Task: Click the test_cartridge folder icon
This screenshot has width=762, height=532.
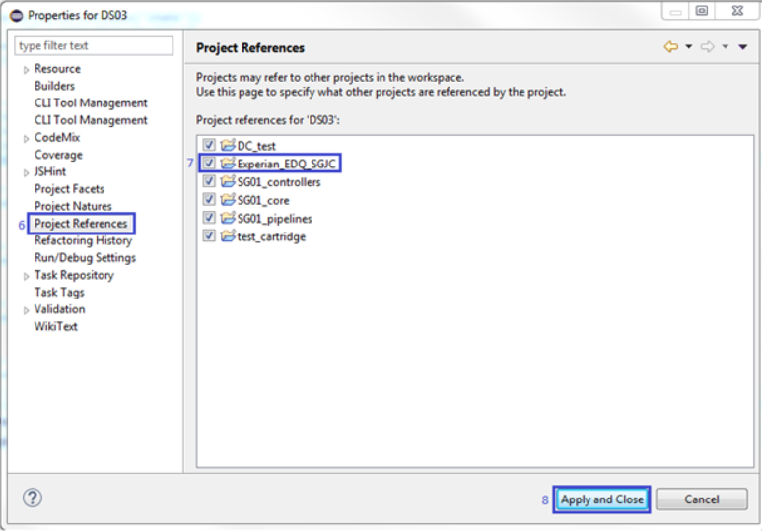Action: [228, 236]
